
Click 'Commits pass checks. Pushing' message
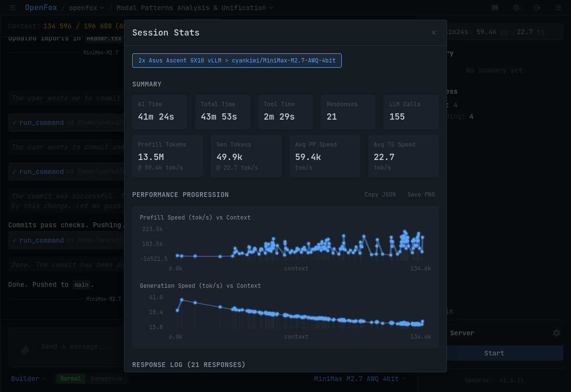(66, 225)
